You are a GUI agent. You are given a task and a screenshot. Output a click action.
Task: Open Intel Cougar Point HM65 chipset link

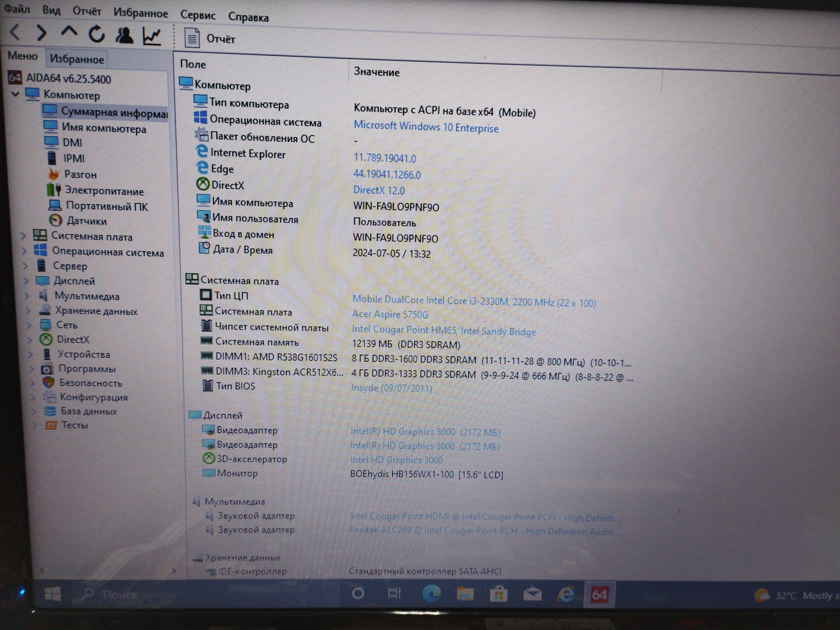click(444, 330)
